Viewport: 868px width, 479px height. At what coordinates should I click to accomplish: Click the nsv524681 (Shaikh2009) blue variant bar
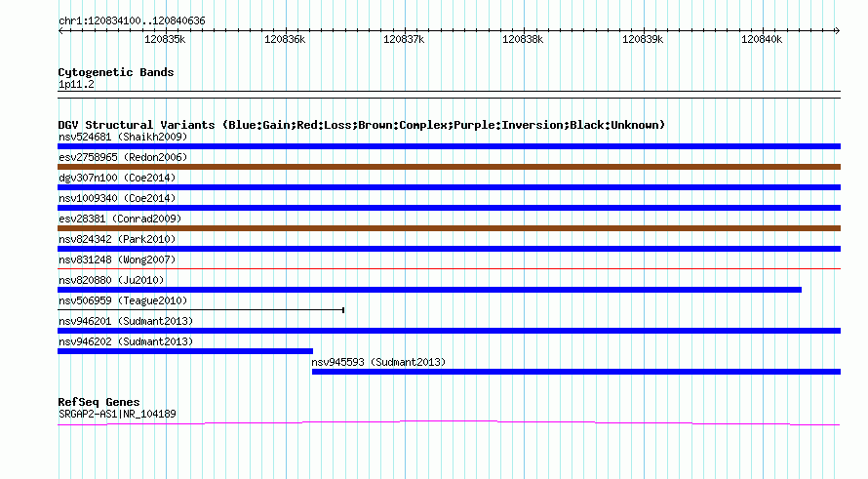[x=449, y=146]
